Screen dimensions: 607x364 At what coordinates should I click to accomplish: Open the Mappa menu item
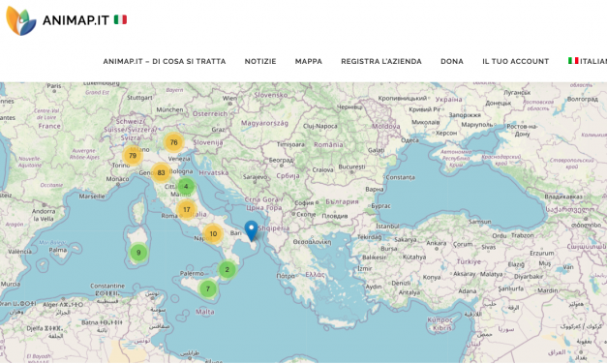coord(309,61)
